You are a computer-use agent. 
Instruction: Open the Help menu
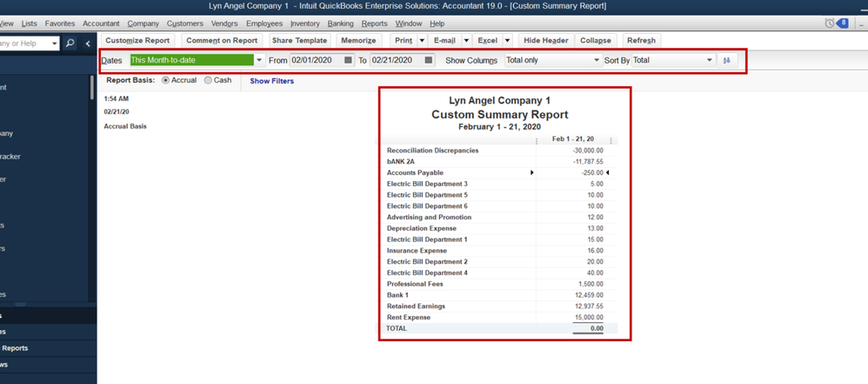click(x=437, y=24)
